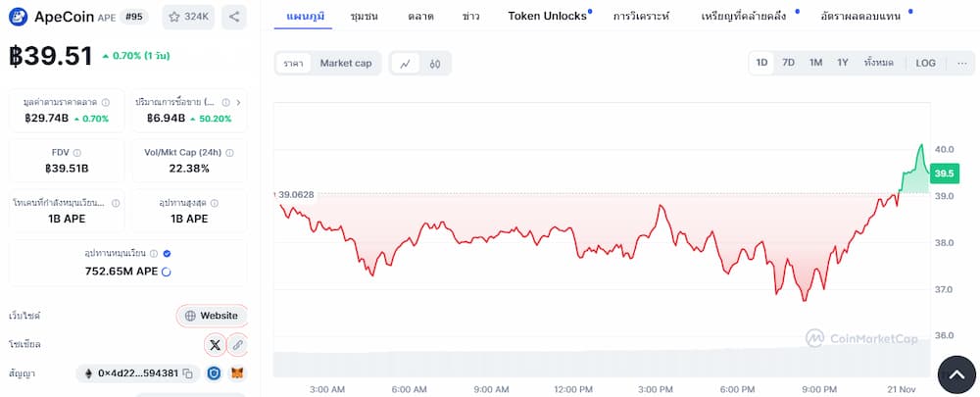Click the ฿6.94B volume value
This screenshot has height=397, width=980.
167,119
